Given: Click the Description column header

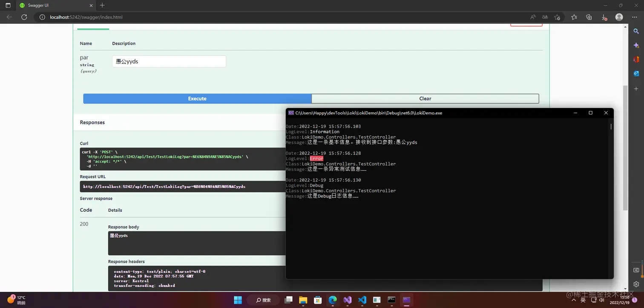Looking at the screenshot, I should (x=124, y=43).
